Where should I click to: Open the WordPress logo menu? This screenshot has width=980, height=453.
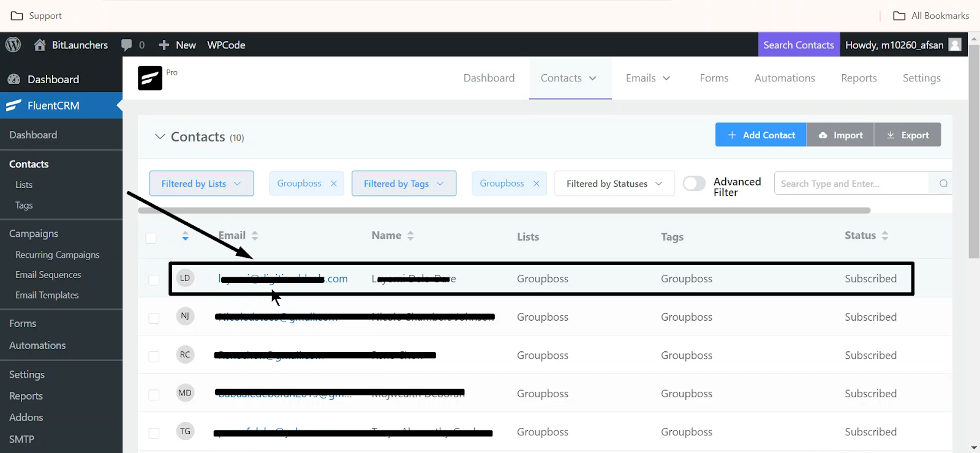tap(13, 45)
